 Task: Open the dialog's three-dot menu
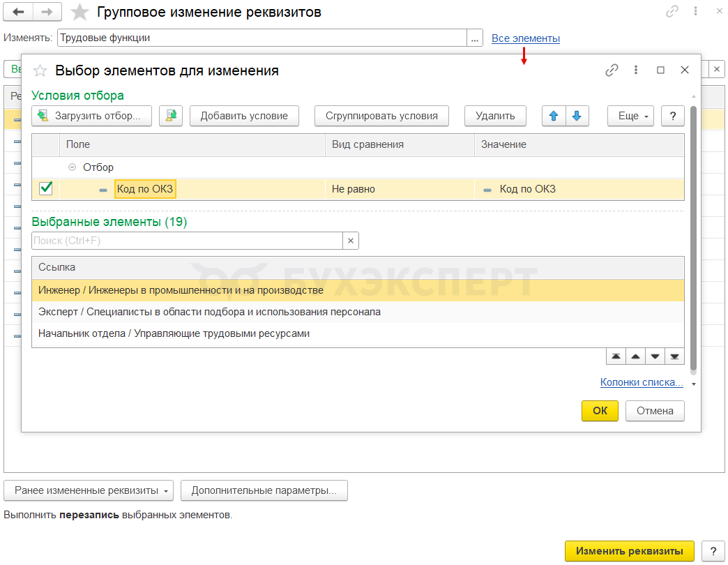click(x=636, y=70)
